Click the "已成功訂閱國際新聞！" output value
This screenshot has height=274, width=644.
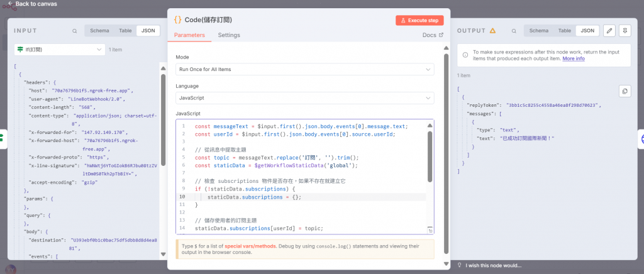[528, 138]
